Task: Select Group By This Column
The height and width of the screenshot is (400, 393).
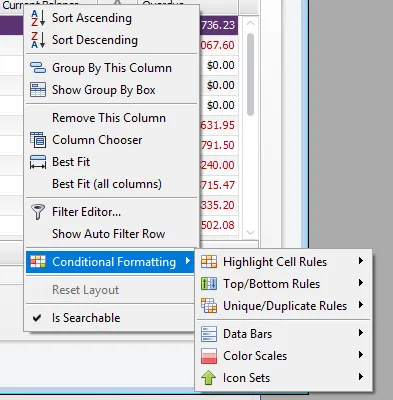Action: 112,68
